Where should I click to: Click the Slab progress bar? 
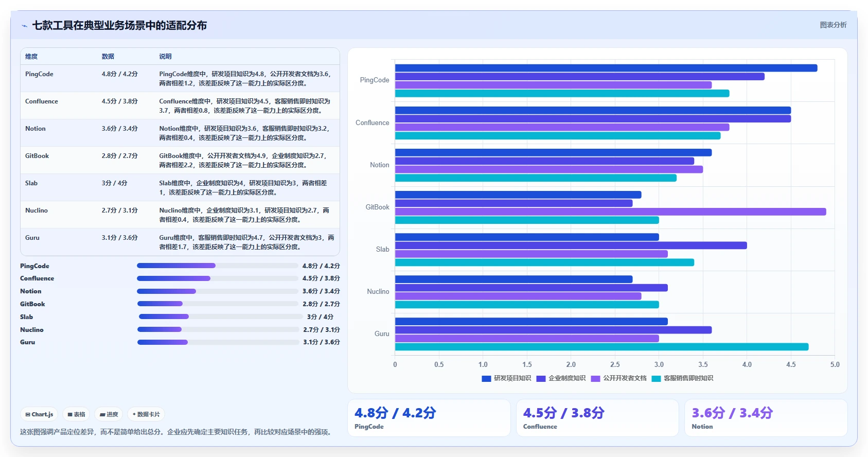[220, 317]
